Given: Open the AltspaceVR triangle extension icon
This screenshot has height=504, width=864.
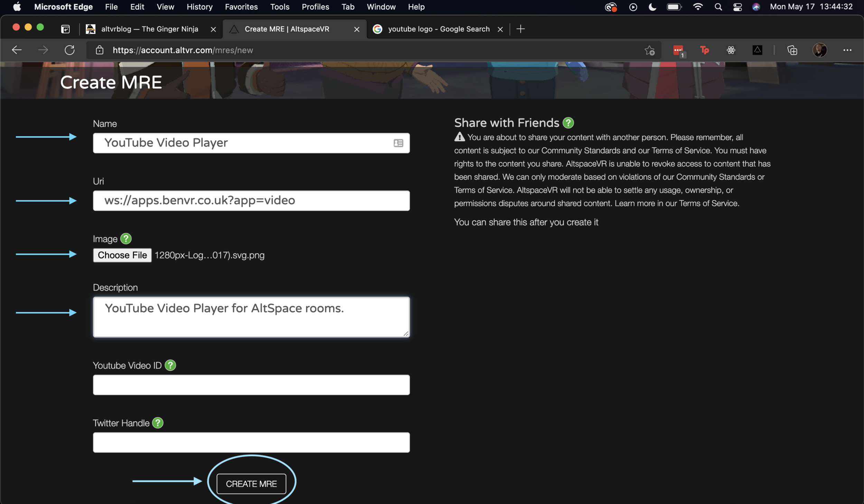Looking at the screenshot, I should pos(757,50).
